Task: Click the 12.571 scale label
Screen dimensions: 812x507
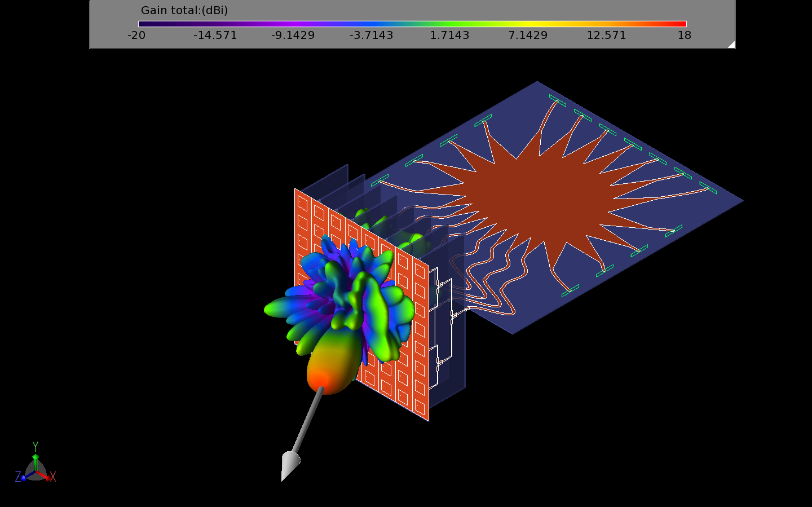Action: (x=606, y=35)
